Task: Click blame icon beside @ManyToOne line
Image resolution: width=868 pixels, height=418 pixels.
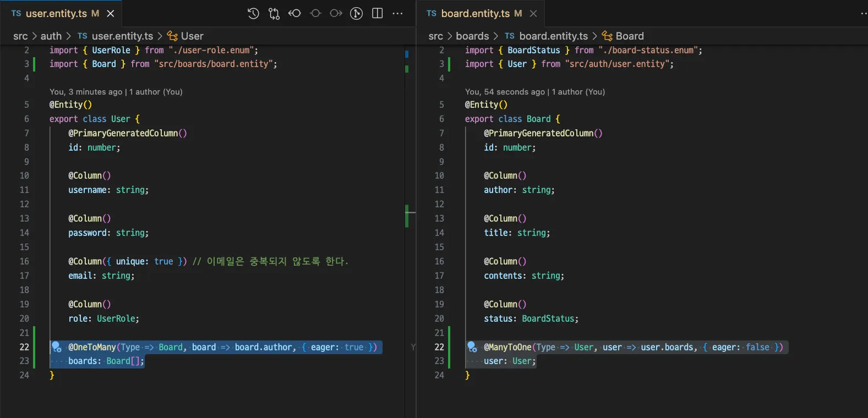Action: pos(472,347)
